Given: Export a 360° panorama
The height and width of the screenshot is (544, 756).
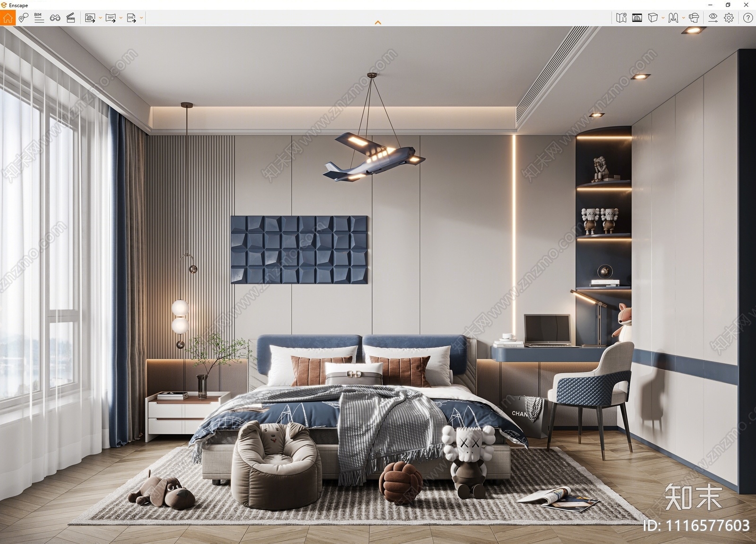Looking at the screenshot, I should [111, 18].
